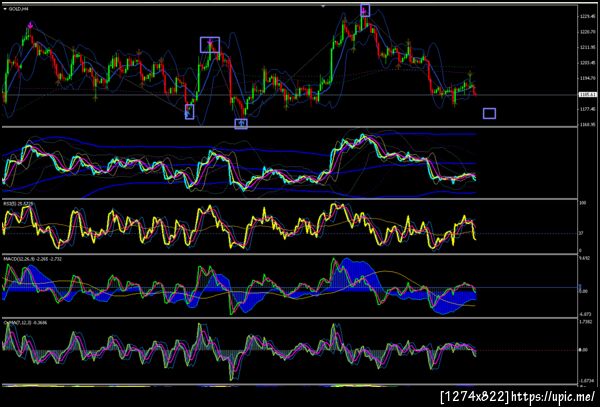The width and height of the screenshot is (600, 407).
Task: Click the 100 level on RSI scale
Action: (583, 204)
